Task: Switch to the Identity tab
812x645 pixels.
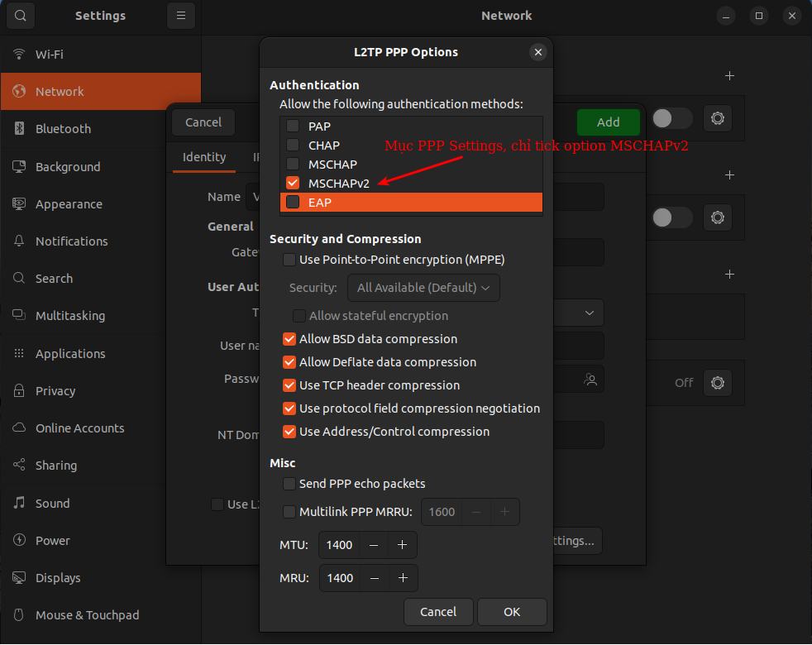Action: click(204, 157)
